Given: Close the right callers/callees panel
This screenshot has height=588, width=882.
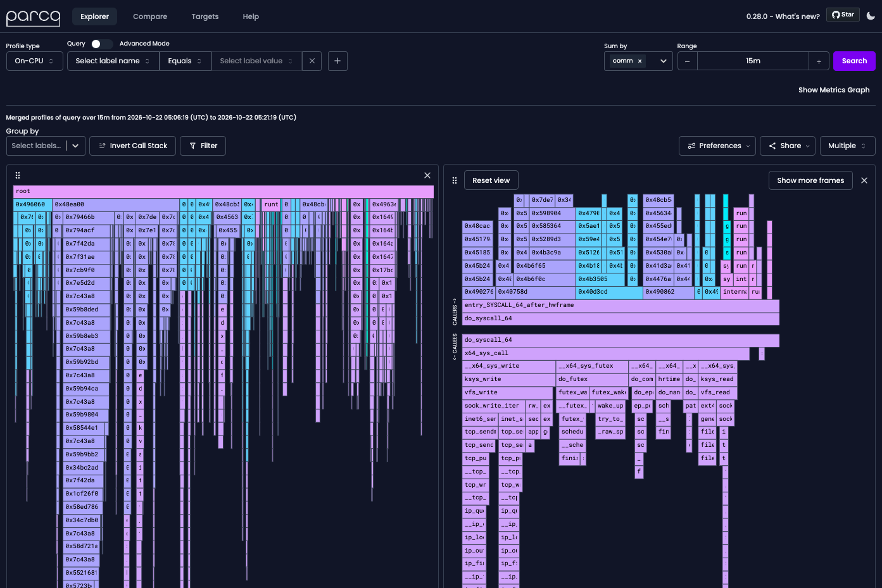Looking at the screenshot, I should (864, 180).
